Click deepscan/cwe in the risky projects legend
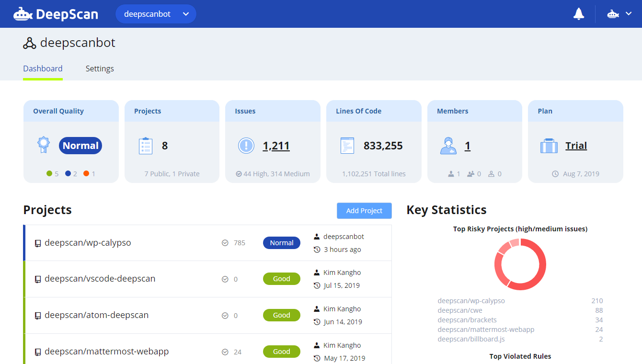Image resolution: width=642 pixels, height=364 pixels. 460,310
